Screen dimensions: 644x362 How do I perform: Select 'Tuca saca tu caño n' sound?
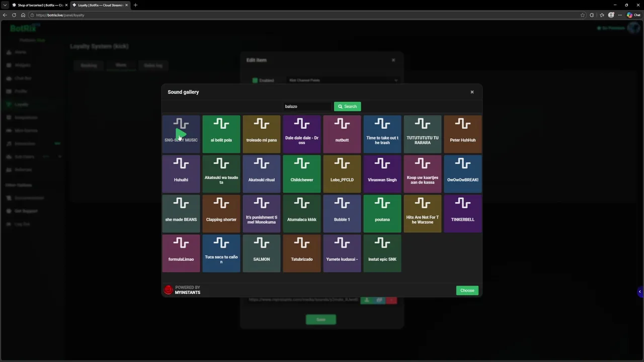click(221, 253)
